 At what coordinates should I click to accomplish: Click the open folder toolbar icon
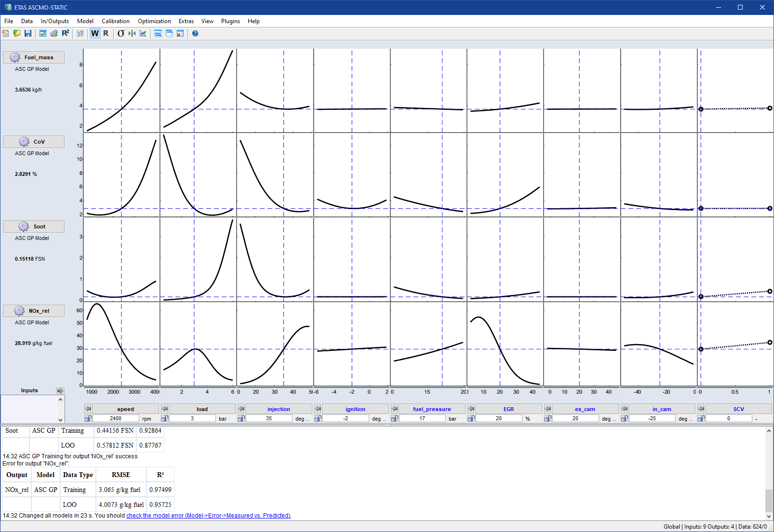point(17,33)
